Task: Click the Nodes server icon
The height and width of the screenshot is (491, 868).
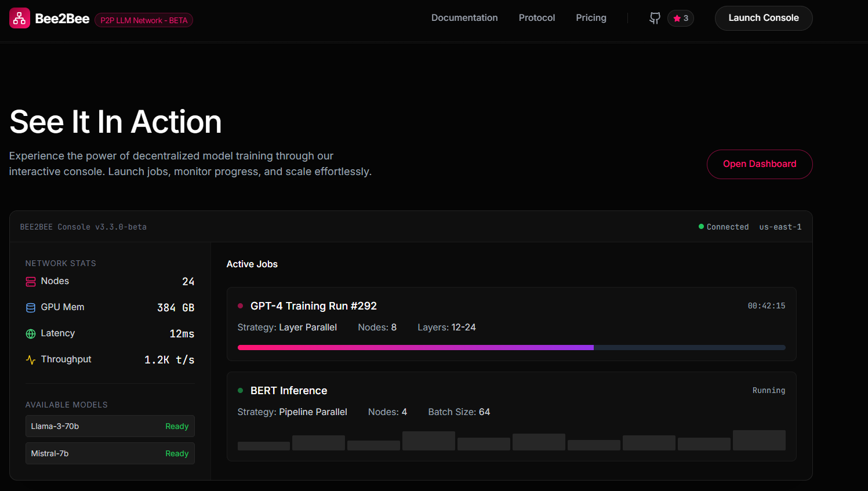Action: 31,281
